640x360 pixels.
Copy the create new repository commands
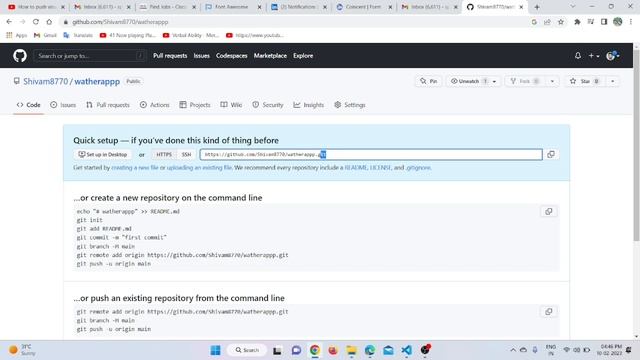tap(548, 211)
